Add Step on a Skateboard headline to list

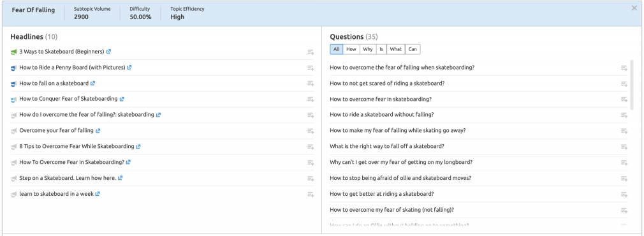[x=311, y=179]
